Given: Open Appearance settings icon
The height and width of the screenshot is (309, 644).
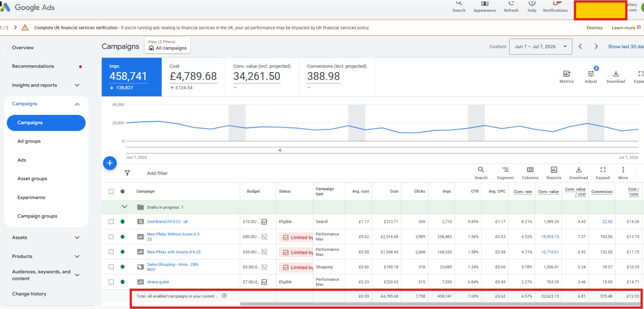Looking at the screenshot, I should tap(485, 7).
